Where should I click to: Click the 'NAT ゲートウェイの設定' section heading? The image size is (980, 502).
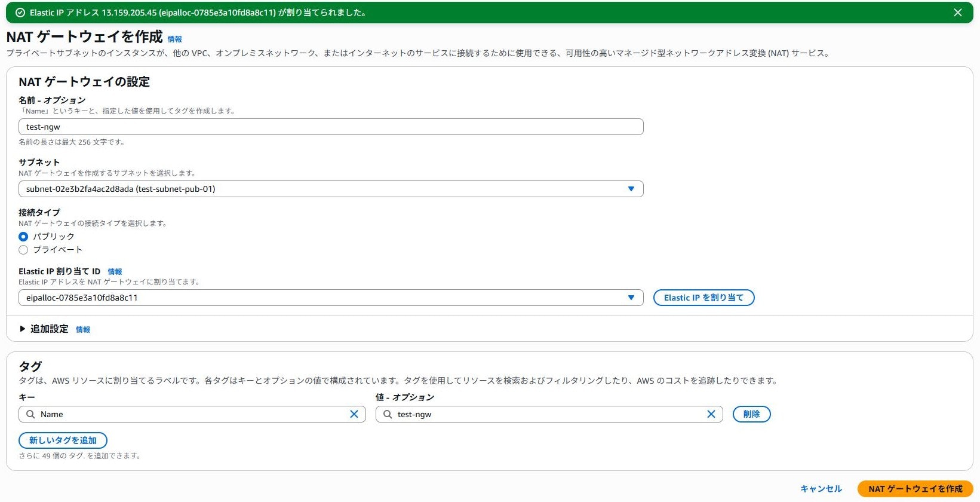84,81
